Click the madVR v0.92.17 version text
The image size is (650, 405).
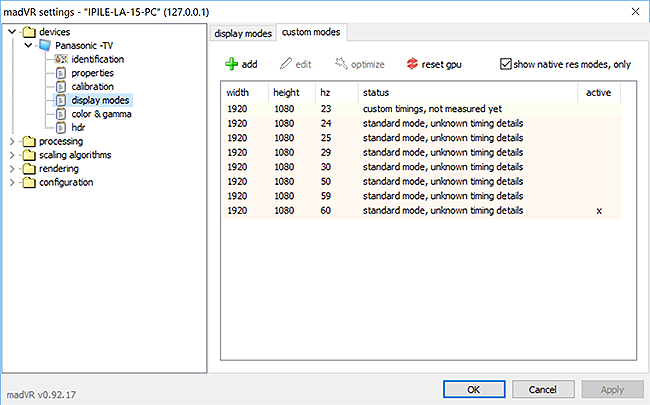tap(41, 395)
